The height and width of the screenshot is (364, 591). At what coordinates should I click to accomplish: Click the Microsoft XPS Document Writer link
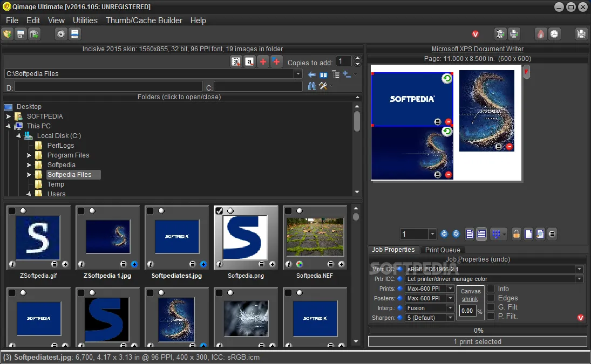point(478,49)
